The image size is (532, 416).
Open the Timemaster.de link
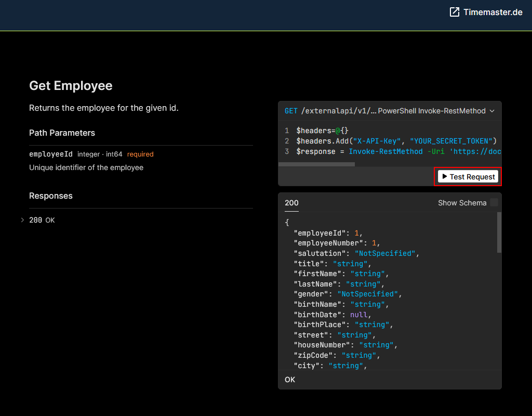click(493, 12)
